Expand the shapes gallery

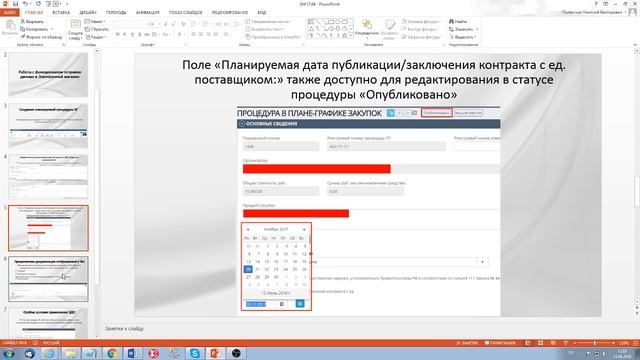pos(351,37)
